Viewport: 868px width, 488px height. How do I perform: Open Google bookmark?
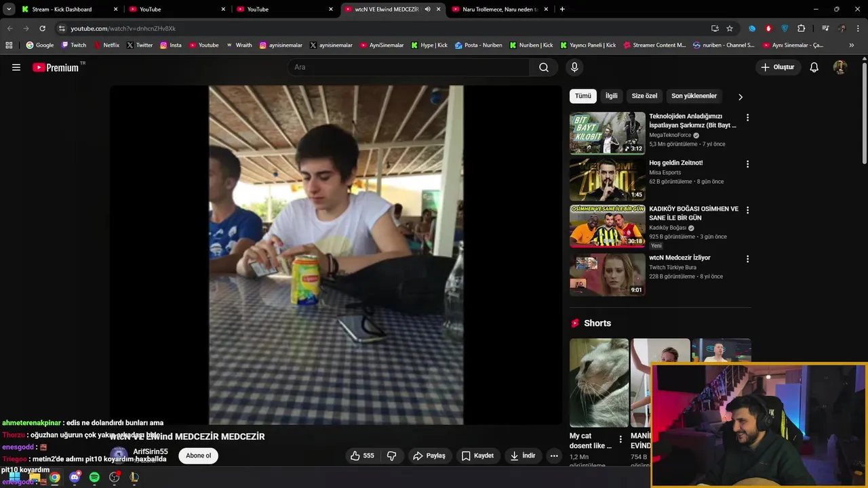(x=39, y=45)
